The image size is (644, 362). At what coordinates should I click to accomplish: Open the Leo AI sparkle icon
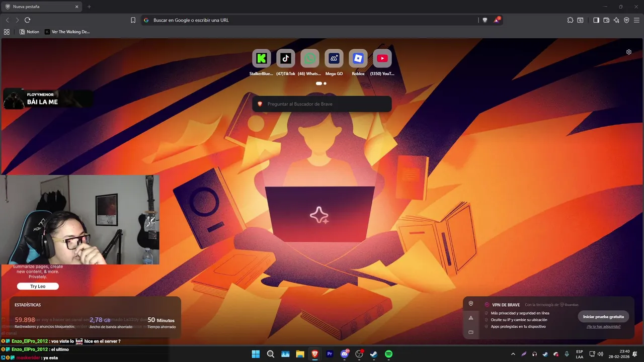[616, 20]
